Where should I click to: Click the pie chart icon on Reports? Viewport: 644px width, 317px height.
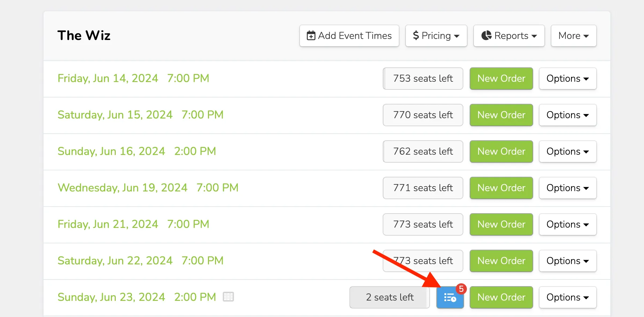[x=487, y=35]
